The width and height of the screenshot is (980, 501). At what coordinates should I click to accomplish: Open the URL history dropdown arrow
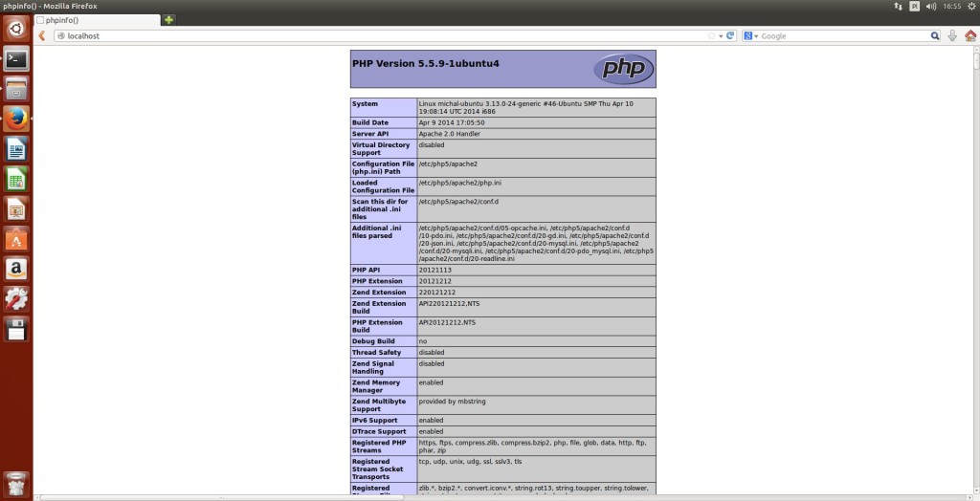coord(721,36)
